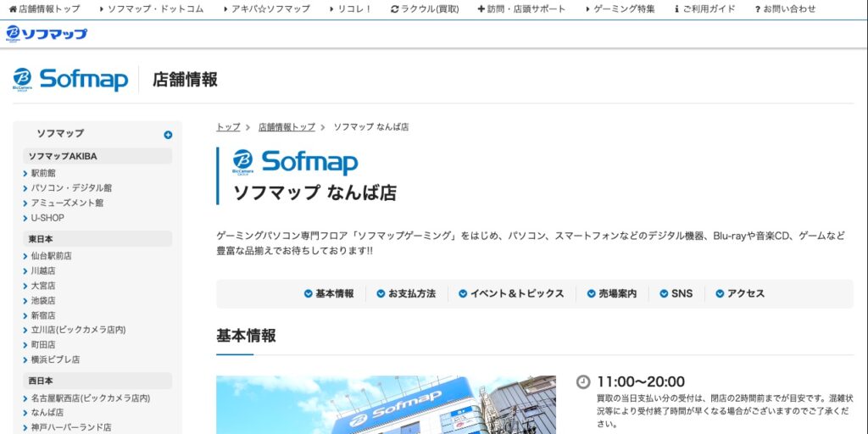Click the large Sofmap logo beside 店舗情報
868x434 pixels.
(x=70, y=80)
